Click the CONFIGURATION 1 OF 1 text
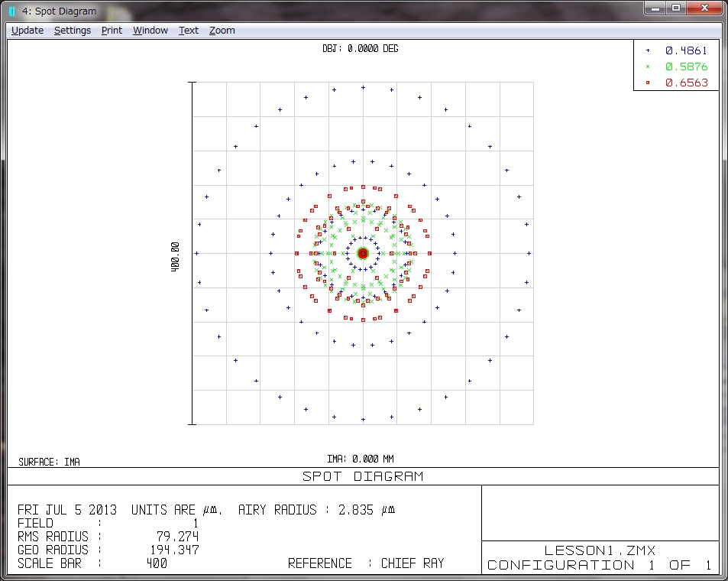 600,565
